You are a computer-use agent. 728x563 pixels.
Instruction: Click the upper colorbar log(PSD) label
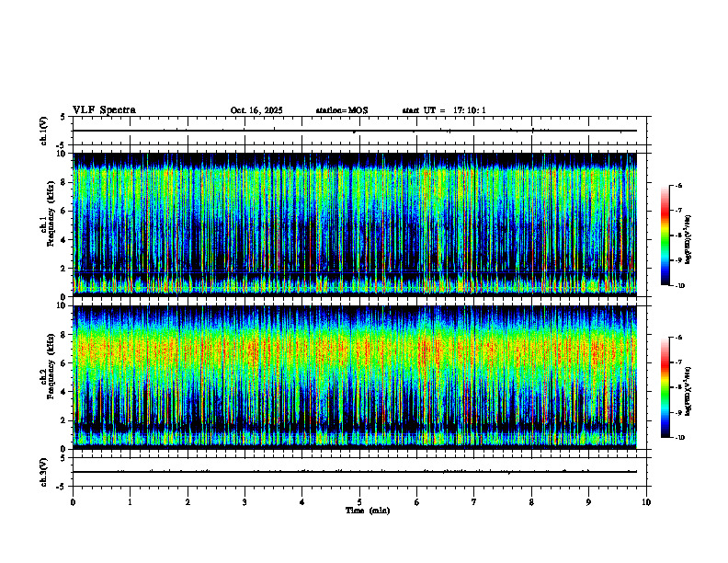688,239
